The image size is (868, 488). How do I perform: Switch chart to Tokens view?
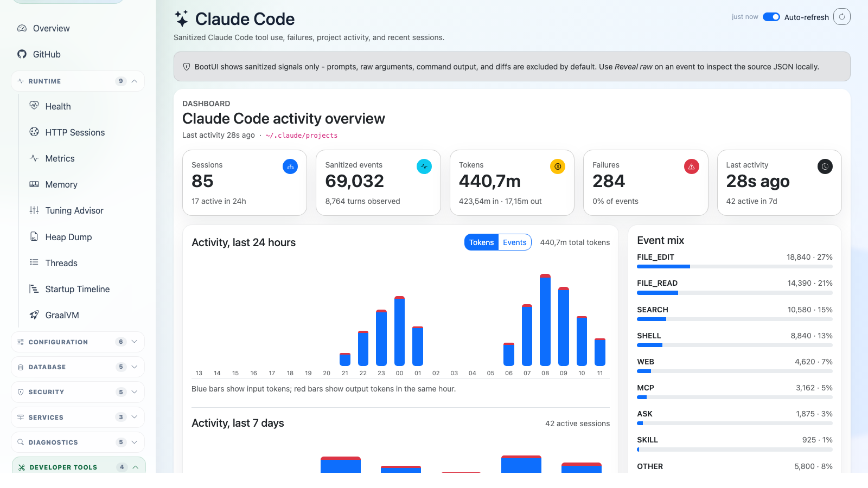point(481,242)
